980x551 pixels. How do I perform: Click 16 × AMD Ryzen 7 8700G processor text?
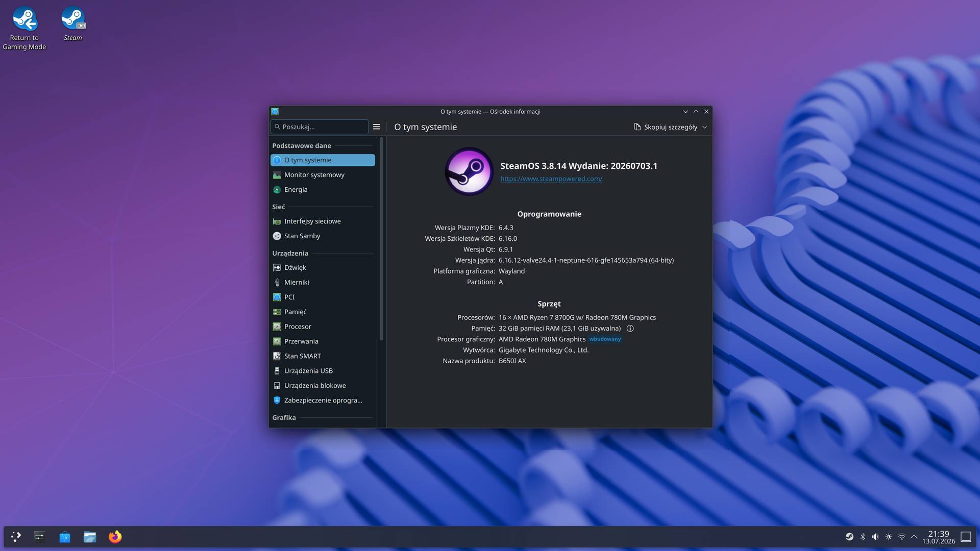point(577,318)
